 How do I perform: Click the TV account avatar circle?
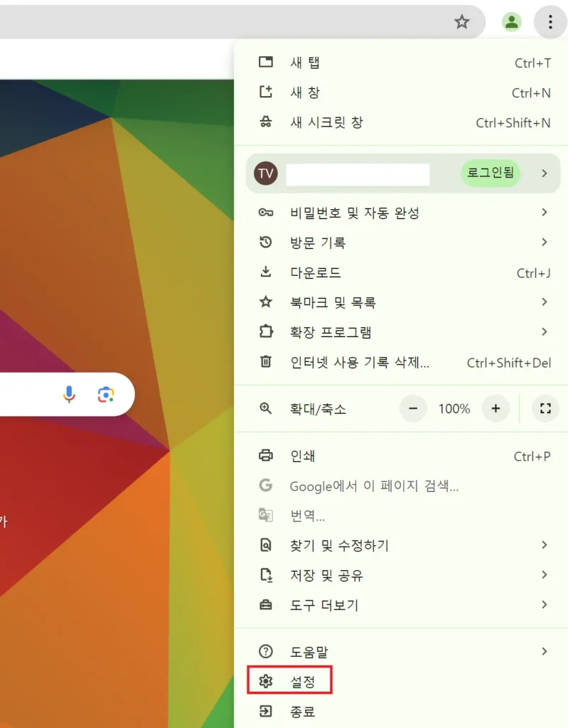coord(266,173)
